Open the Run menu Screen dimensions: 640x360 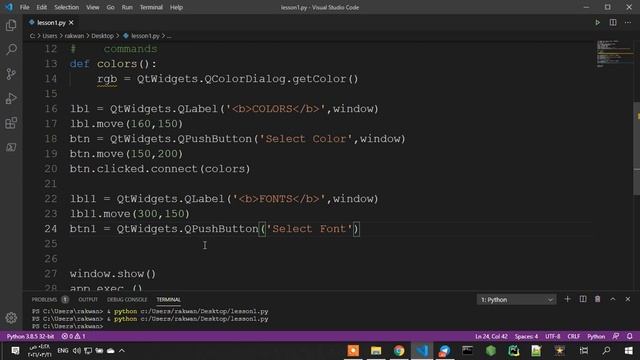click(x=127, y=7)
